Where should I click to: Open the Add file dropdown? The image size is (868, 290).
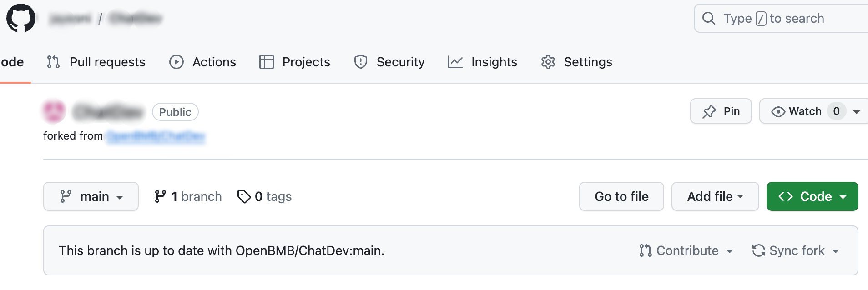pyautogui.click(x=715, y=196)
